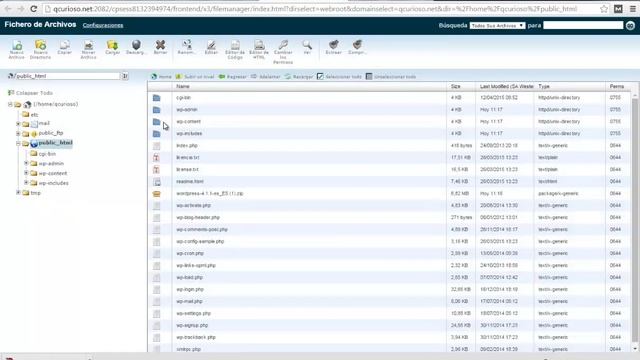Expand the mail folder in the tree
Screen dimensions: 640x360
click(x=18, y=123)
